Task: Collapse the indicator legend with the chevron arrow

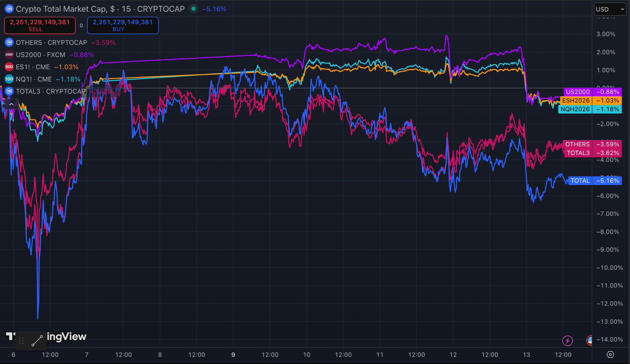Action: click(11, 104)
